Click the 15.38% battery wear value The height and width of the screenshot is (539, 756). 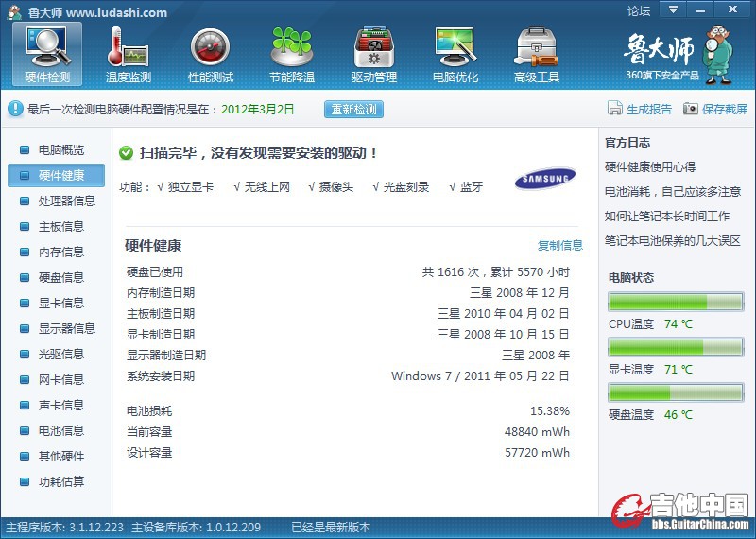tap(550, 411)
